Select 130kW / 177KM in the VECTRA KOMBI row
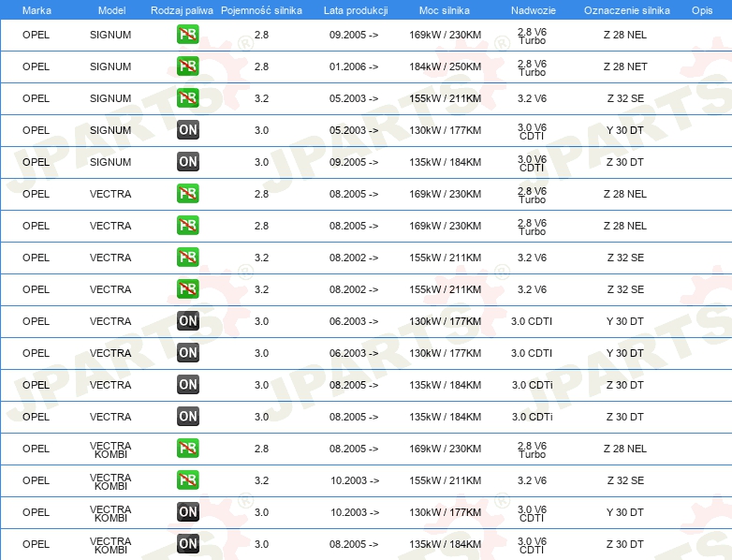This screenshot has width=732, height=560. (x=445, y=512)
